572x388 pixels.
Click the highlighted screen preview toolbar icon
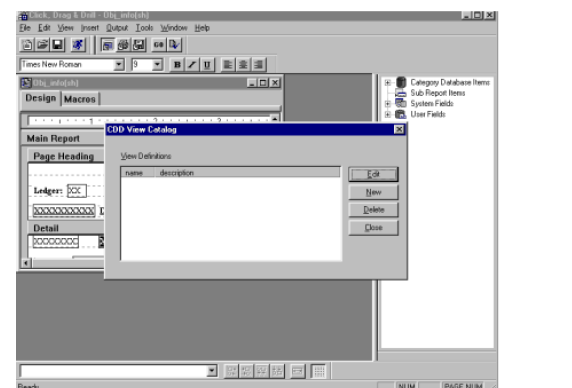pyautogui.click(x=108, y=45)
